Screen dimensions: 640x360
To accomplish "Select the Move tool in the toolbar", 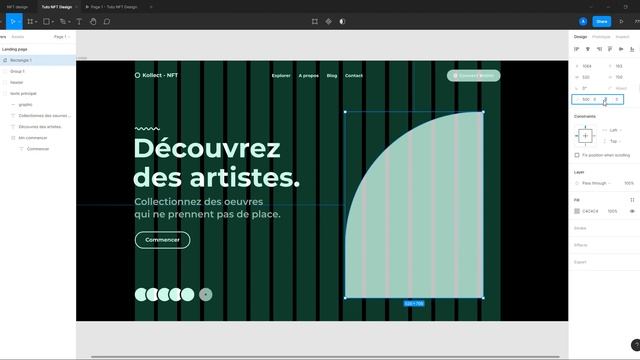I will pos(13,21).
